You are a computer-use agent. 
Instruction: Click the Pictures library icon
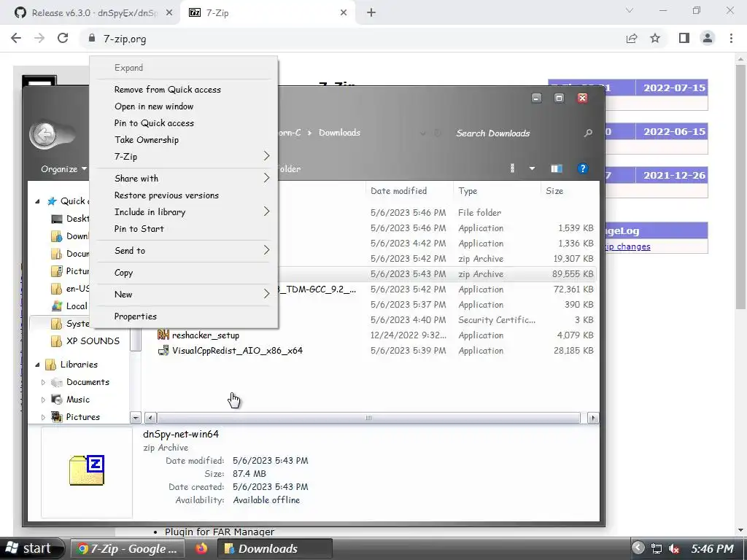[57, 417]
